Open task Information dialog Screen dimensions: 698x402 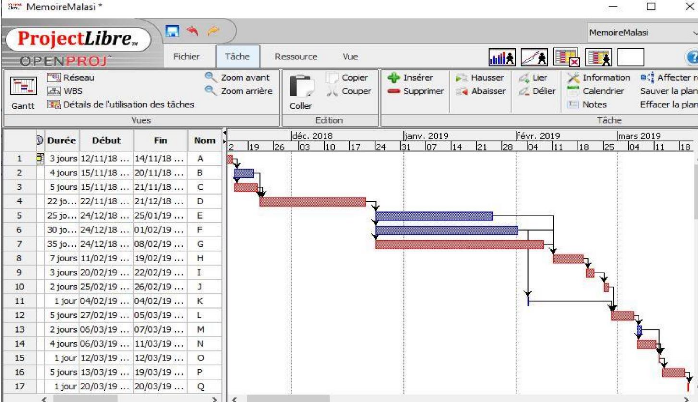coord(599,77)
